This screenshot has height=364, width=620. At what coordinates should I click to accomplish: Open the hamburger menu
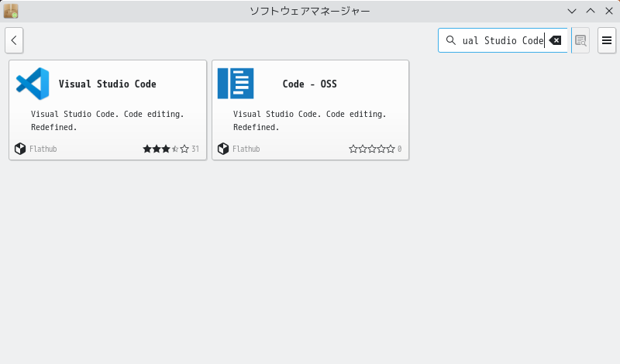coord(607,40)
